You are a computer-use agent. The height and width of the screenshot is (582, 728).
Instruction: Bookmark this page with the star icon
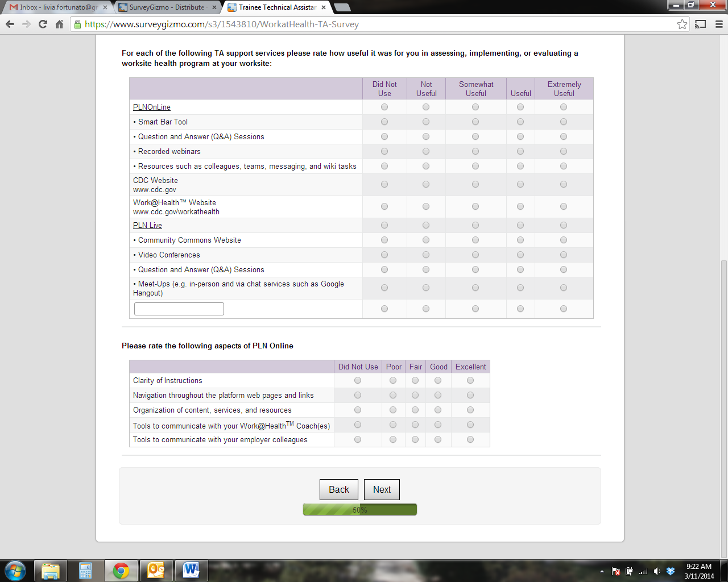coord(682,24)
